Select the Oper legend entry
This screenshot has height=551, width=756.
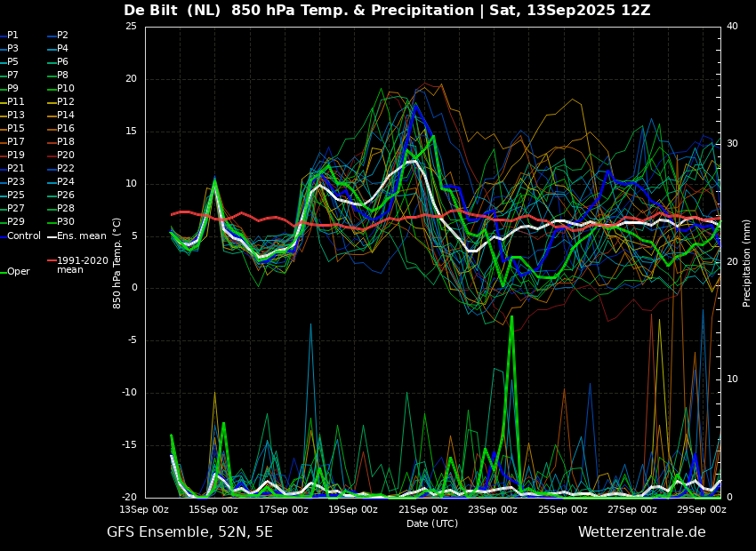(16, 272)
